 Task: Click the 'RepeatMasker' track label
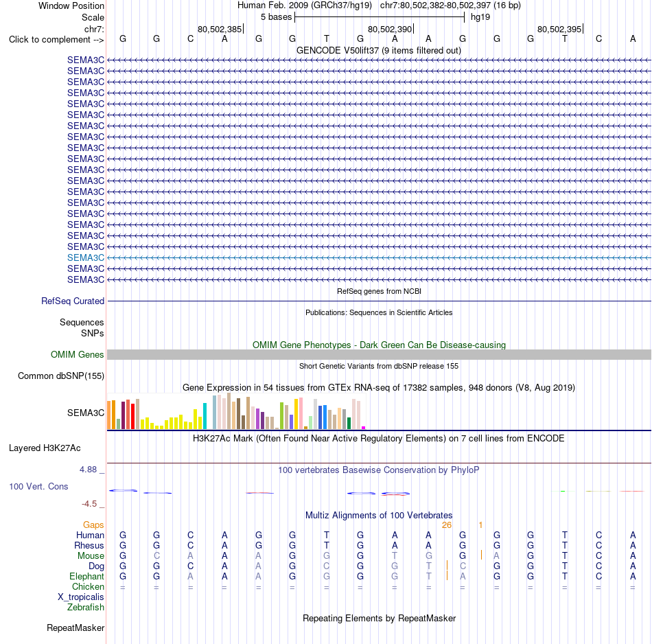75,628
